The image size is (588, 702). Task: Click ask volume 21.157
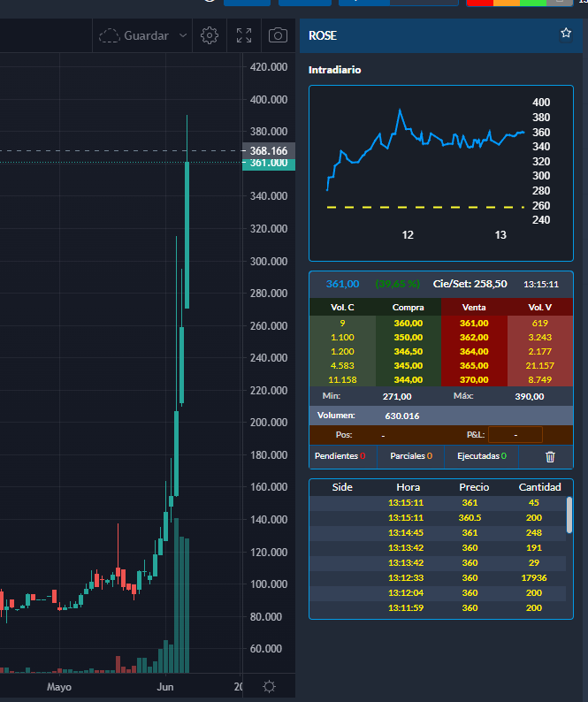[x=539, y=365]
